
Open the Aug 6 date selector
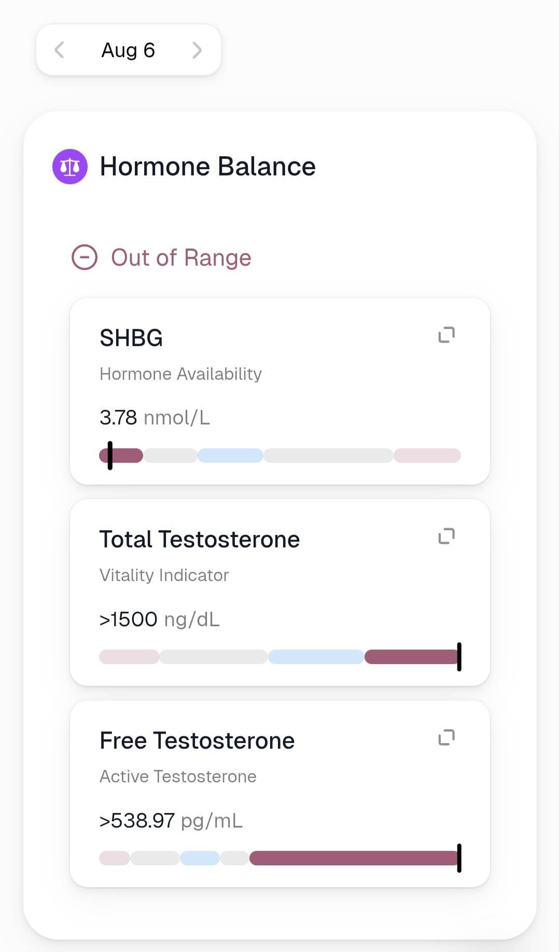click(128, 50)
